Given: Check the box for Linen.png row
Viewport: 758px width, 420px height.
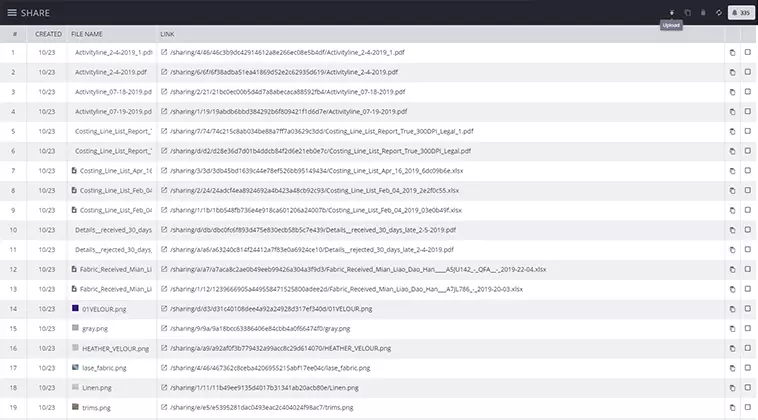Looking at the screenshot, I should click(x=748, y=388).
